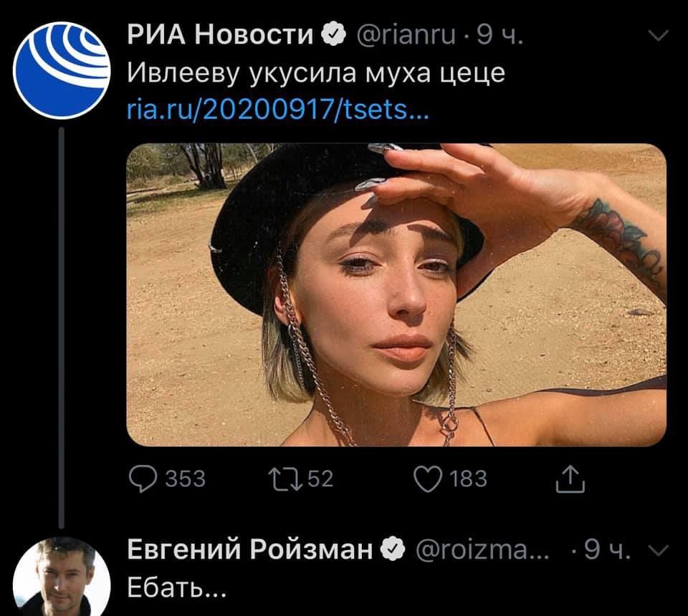Click the verified badge beside Евгений Ройзман
Viewport: 688px width, 616px height.
coord(393,549)
